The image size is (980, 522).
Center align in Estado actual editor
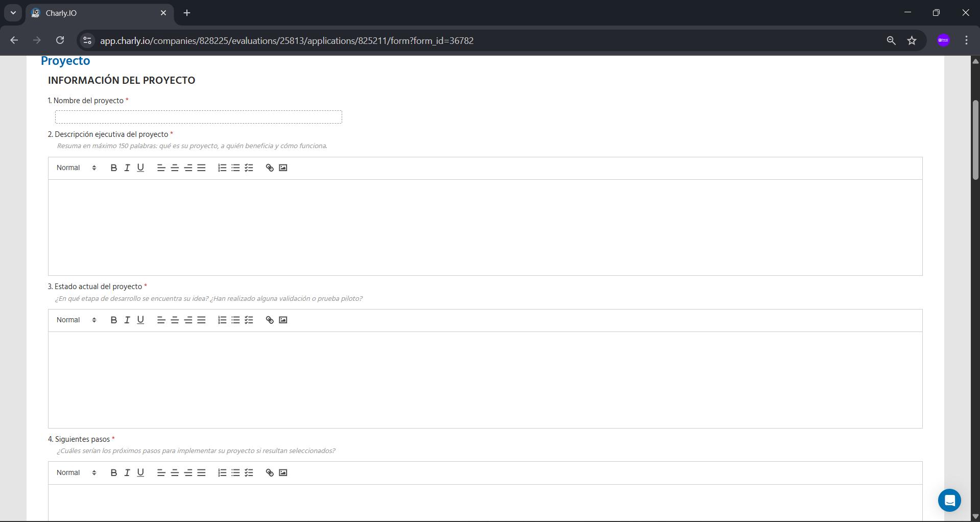click(x=175, y=320)
